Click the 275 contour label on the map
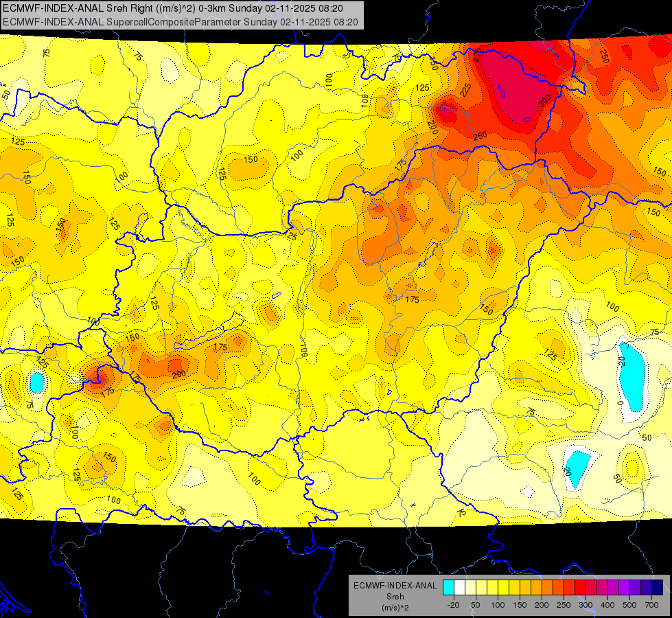This screenshot has width=672, height=618. click(x=478, y=56)
